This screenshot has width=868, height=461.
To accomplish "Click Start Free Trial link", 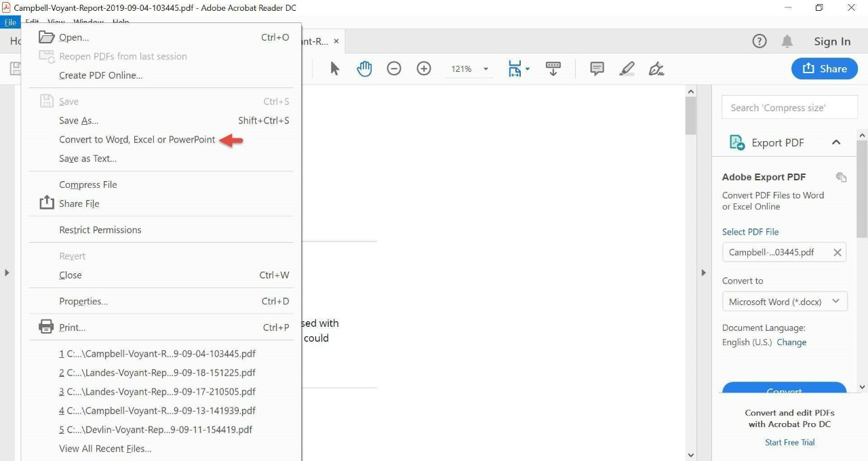I will pyautogui.click(x=790, y=443).
